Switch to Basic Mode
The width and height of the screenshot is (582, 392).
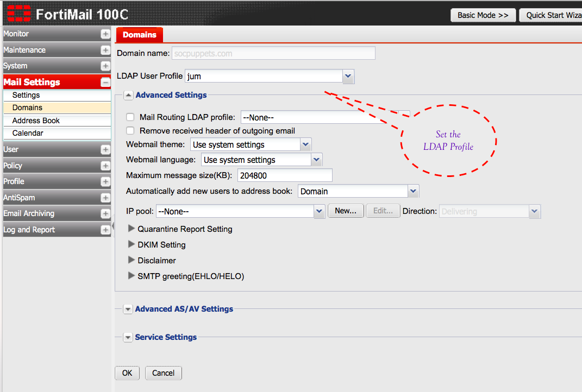483,15
